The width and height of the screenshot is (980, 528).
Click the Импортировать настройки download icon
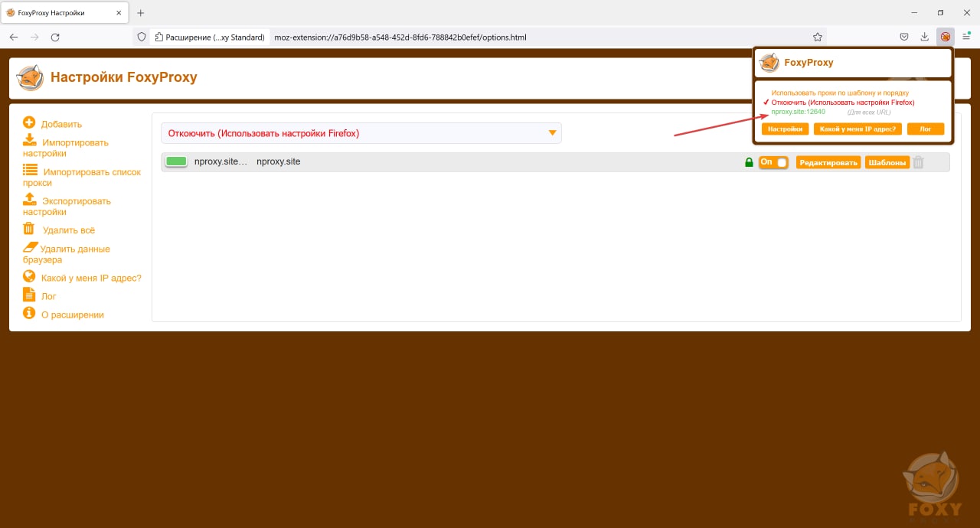point(30,140)
